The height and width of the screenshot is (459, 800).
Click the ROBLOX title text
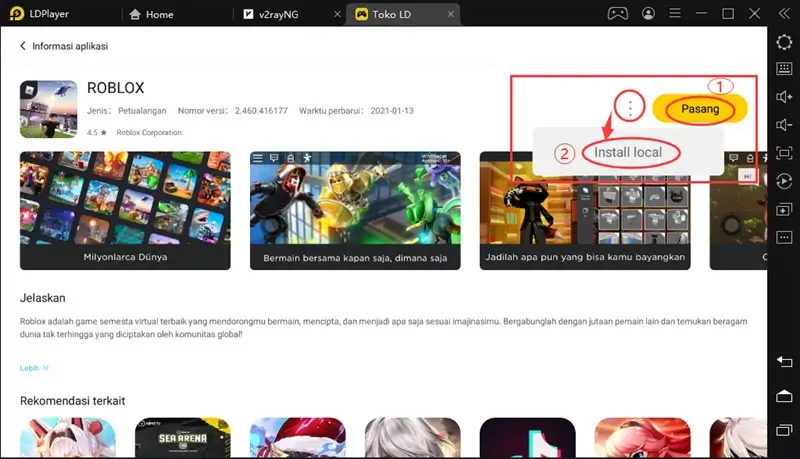pos(115,88)
